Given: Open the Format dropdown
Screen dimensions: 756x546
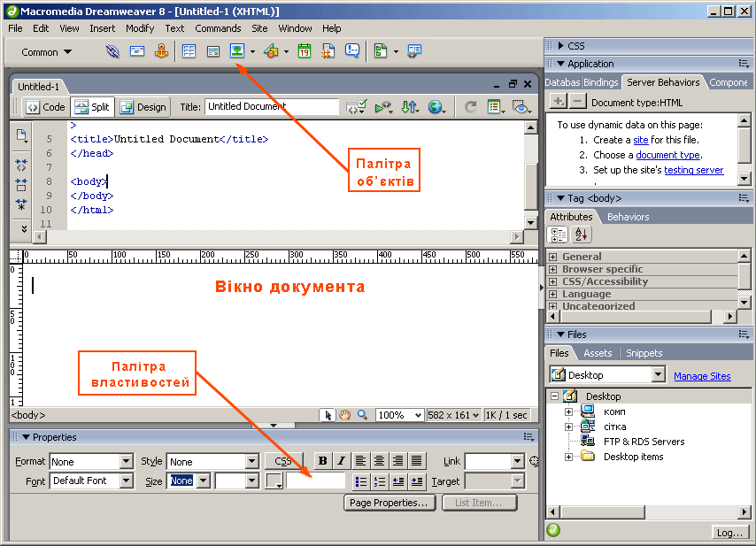Looking at the screenshot, I should pyautogui.click(x=127, y=461).
